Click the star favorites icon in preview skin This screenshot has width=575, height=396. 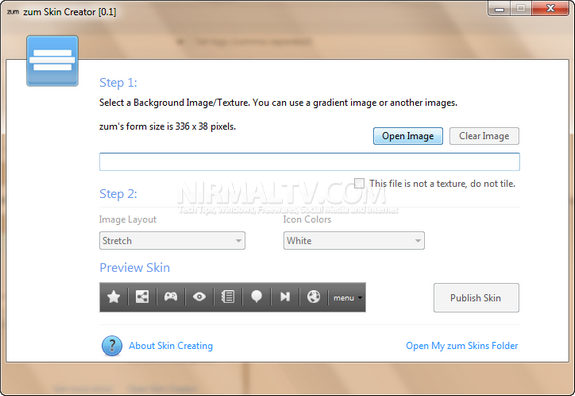tap(114, 297)
